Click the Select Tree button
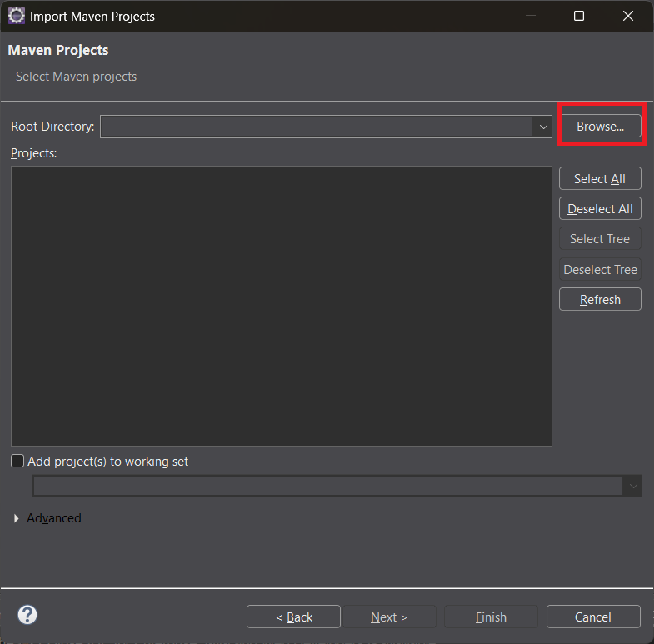The image size is (654, 644). pos(600,239)
